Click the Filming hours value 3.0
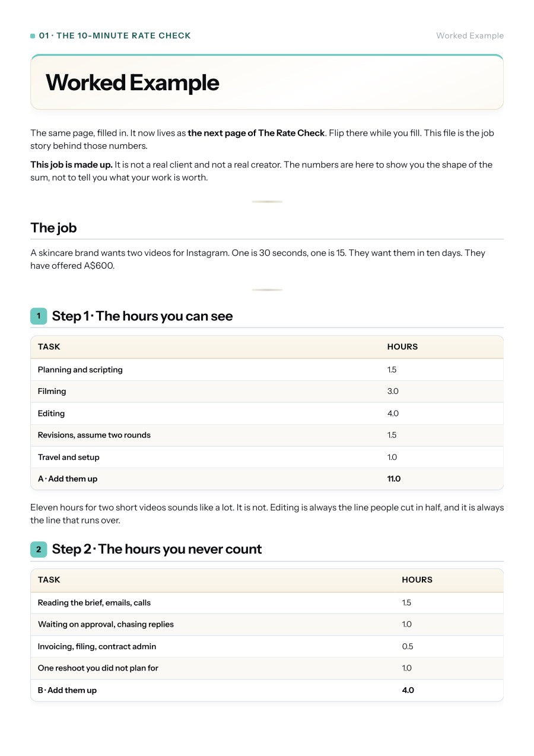 [x=393, y=392]
